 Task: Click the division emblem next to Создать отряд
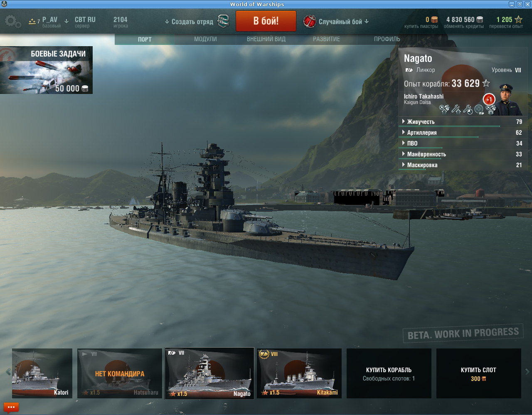(x=224, y=21)
